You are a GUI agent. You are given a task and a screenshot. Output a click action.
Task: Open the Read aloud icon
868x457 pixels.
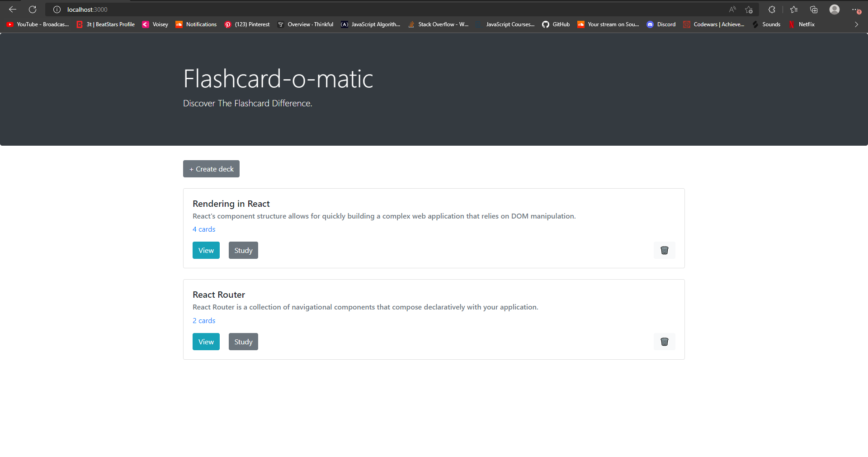[x=732, y=10]
